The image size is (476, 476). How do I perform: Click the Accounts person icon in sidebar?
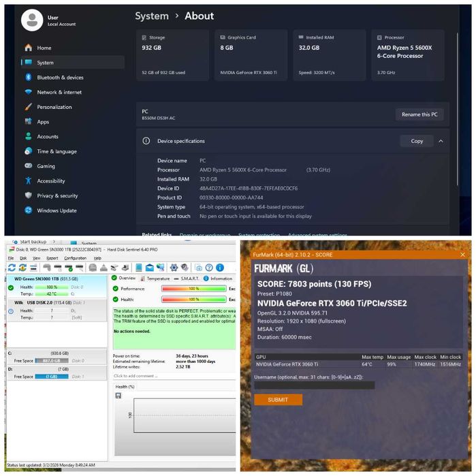click(x=29, y=136)
